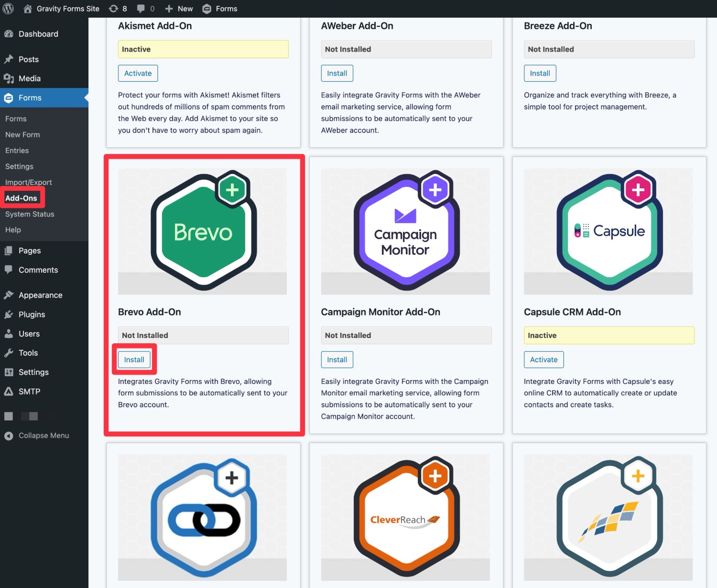The height and width of the screenshot is (588, 717).
Task: Click the Forms sidebar icon
Action: coord(9,98)
